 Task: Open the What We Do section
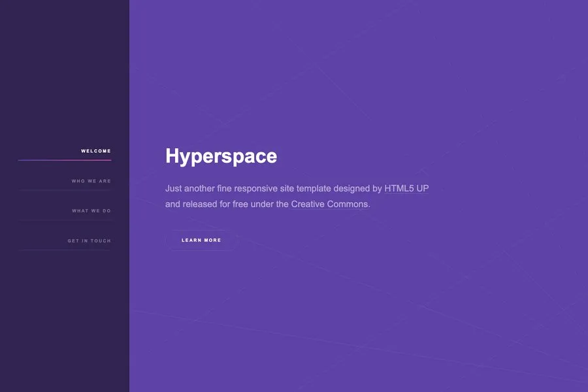(x=91, y=211)
